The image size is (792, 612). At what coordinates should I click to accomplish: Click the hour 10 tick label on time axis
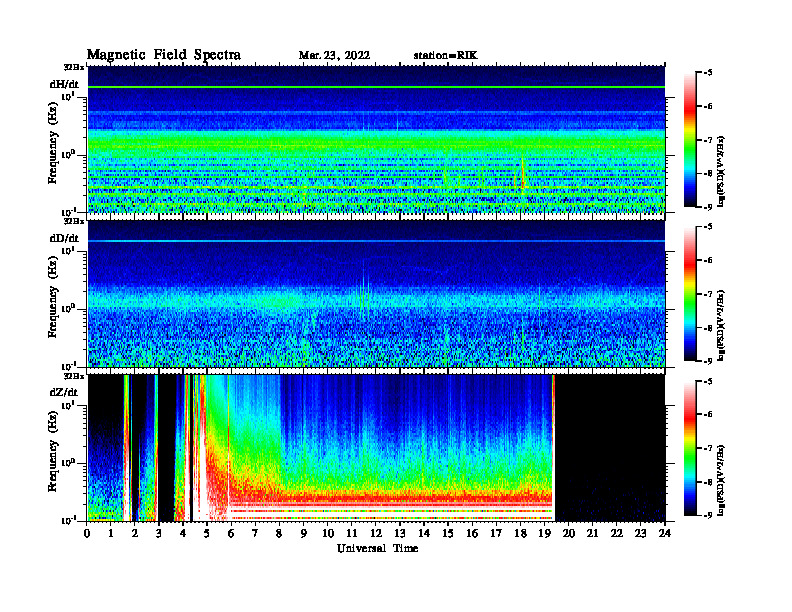pyautogui.click(x=328, y=533)
